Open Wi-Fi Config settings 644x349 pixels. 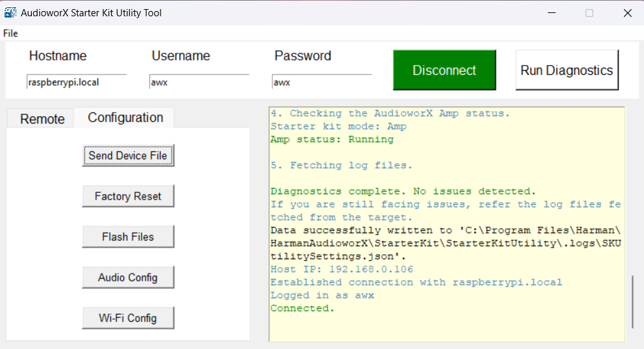pos(128,318)
